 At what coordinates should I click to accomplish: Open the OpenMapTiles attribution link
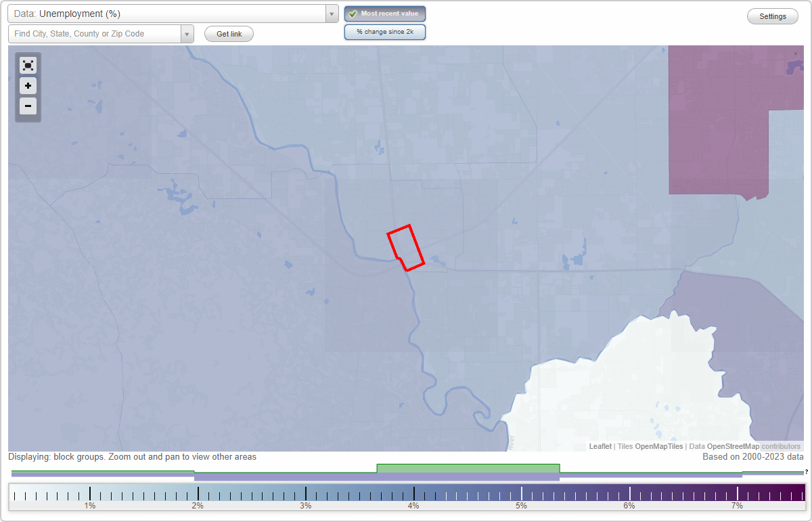tap(659, 446)
